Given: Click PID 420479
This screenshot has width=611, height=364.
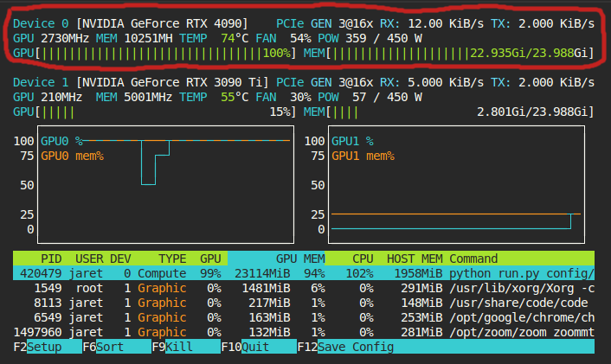Looking at the screenshot, I should (41, 273).
